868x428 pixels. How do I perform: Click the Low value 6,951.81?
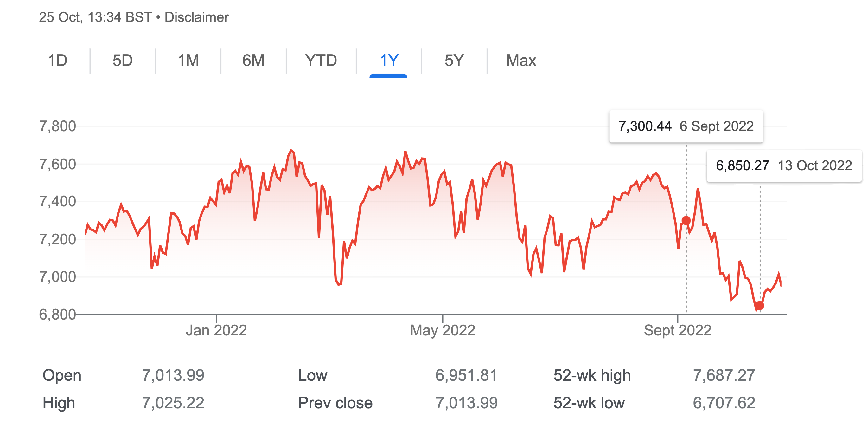(x=466, y=375)
